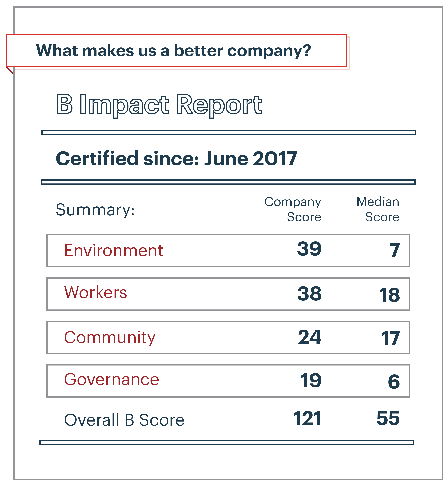
Task: Click the 'Certified since: June 2017' text
Action: [x=176, y=159]
